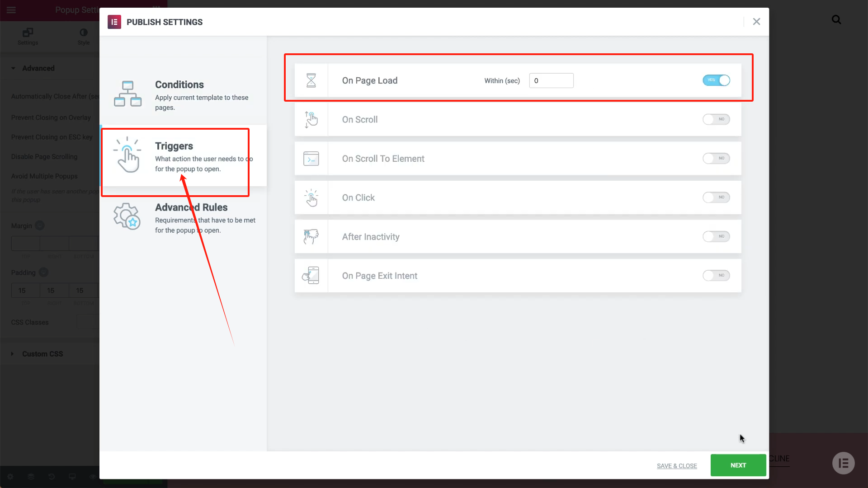
Task: Click the After Inactivity hand icon
Action: coord(311,237)
